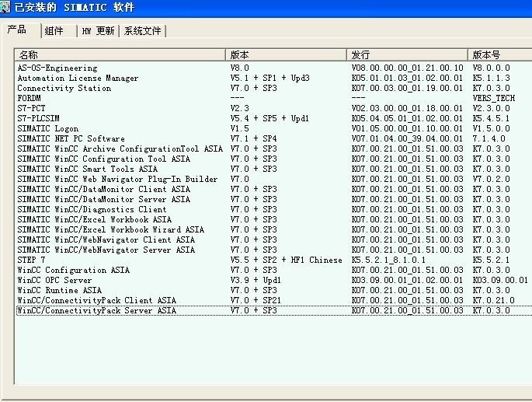Click release K05.01.01.03_01.02.00.01
The image size is (532, 402).
[x=408, y=79]
